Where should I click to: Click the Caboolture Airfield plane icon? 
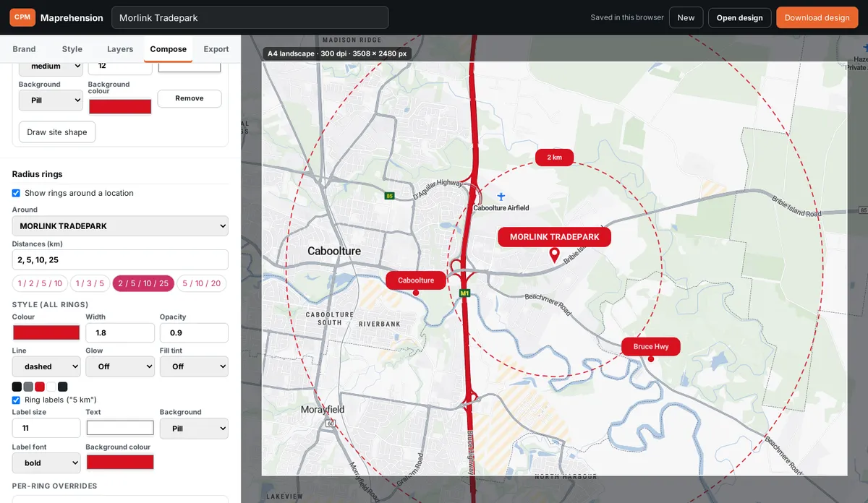pos(501,197)
